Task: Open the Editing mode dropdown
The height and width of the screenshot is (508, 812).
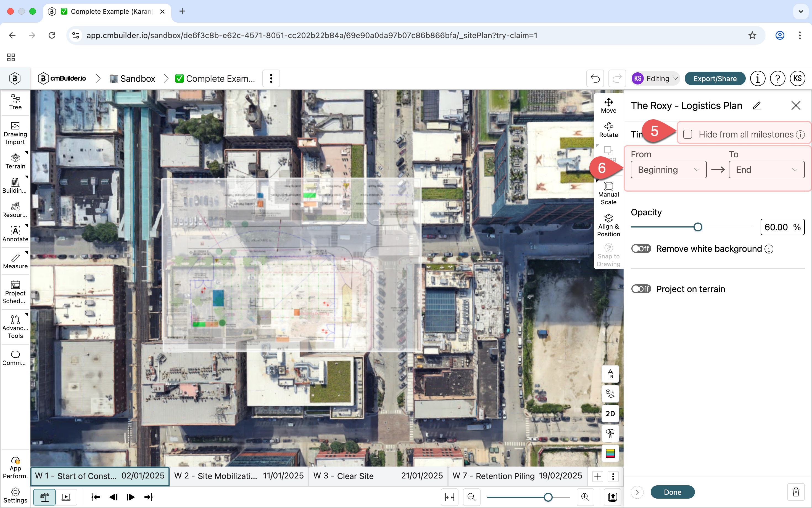Action: tap(655, 79)
